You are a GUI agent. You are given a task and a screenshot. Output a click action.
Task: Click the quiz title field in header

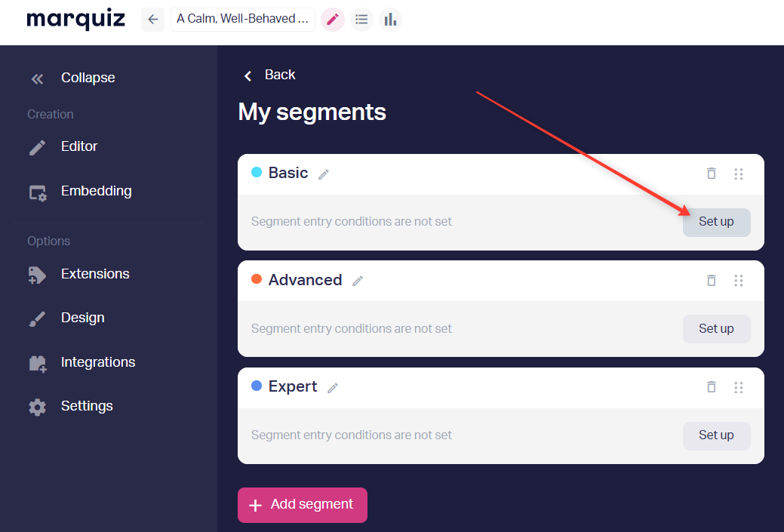click(243, 20)
